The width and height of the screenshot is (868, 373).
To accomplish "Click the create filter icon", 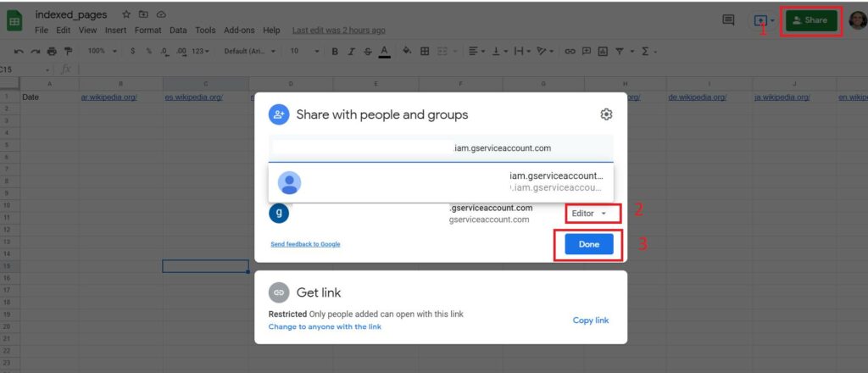I will click(x=620, y=52).
